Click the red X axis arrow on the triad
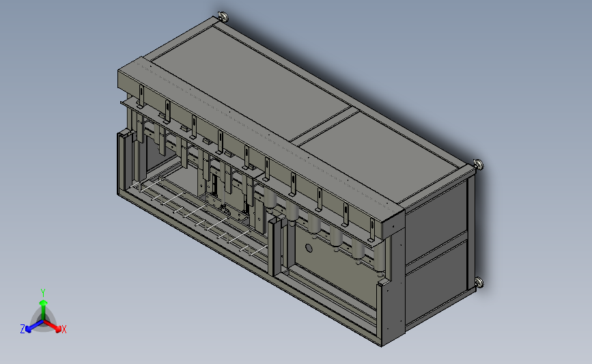Viewport: 592px width, 364px height. click(53, 326)
